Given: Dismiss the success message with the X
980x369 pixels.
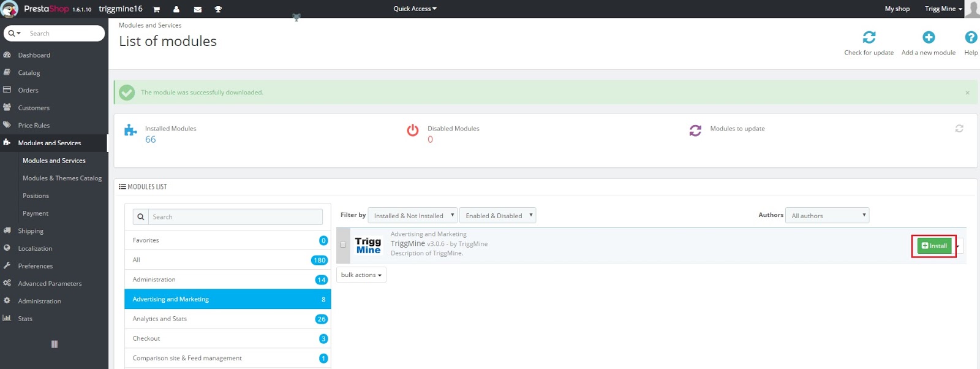Looking at the screenshot, I should click(967, 93).
